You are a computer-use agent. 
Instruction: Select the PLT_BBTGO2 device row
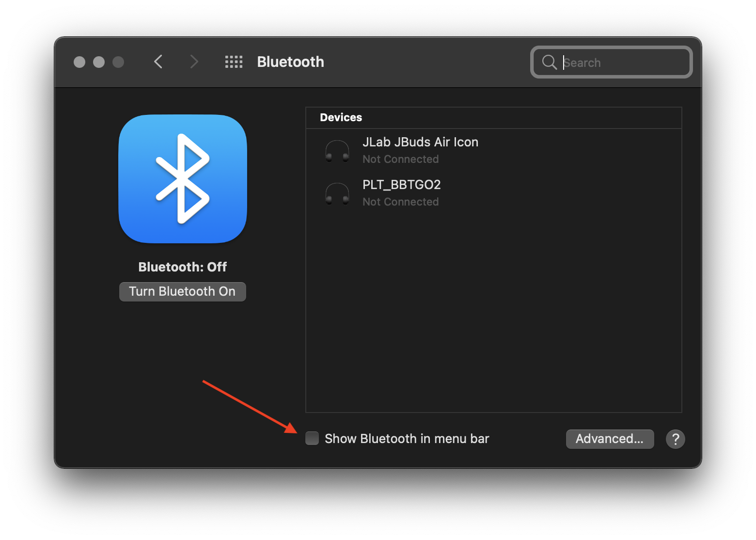494,193
